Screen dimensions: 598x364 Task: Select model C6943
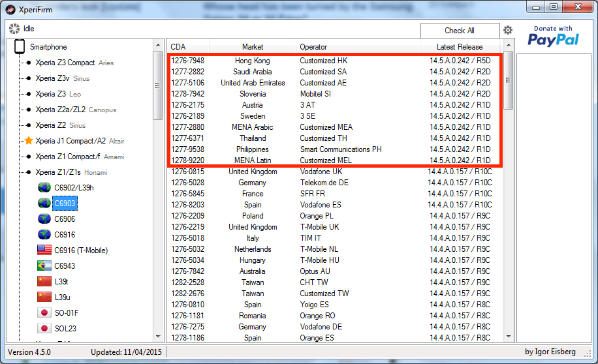[65, 265]
